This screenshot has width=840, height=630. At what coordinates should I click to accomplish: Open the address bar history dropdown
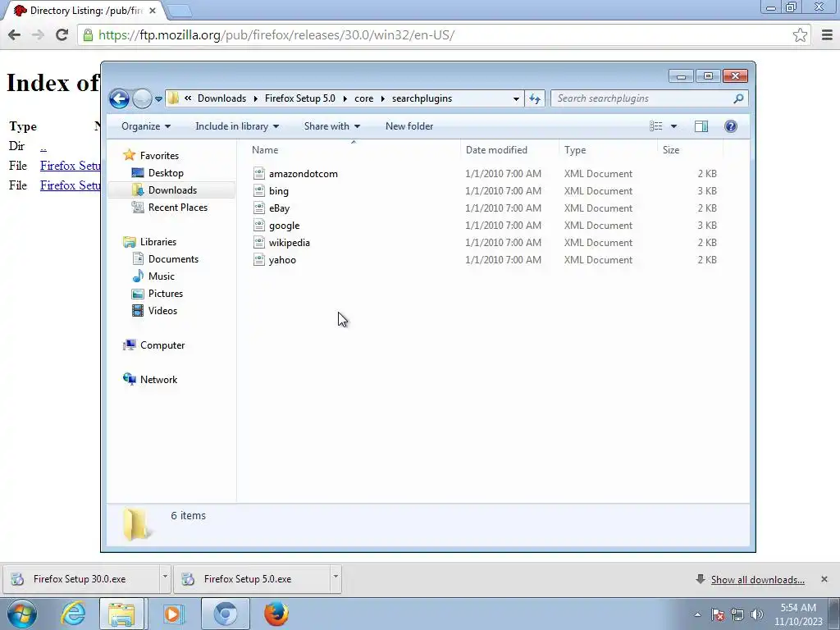click(516, 98)
